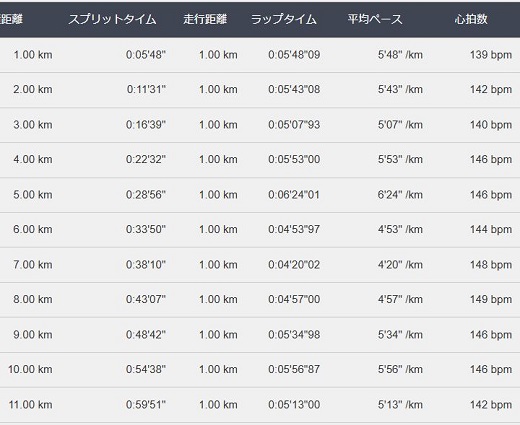The image size is (520, 425).
Task: Click the ラップタイム column header
Action: 284,19
